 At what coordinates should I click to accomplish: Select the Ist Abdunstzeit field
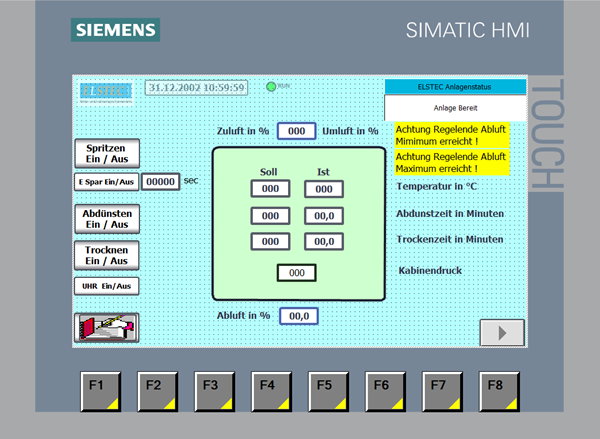point(324,216)
